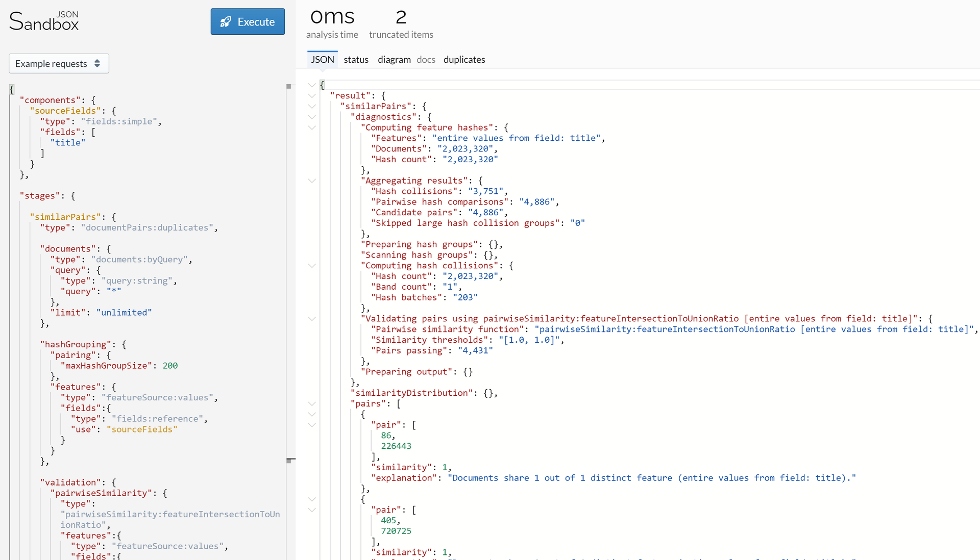The height and width of the screenshot is (560, 980).
Task: Click the Example requests sort arrows icon
Action: [x=97, y=63]
